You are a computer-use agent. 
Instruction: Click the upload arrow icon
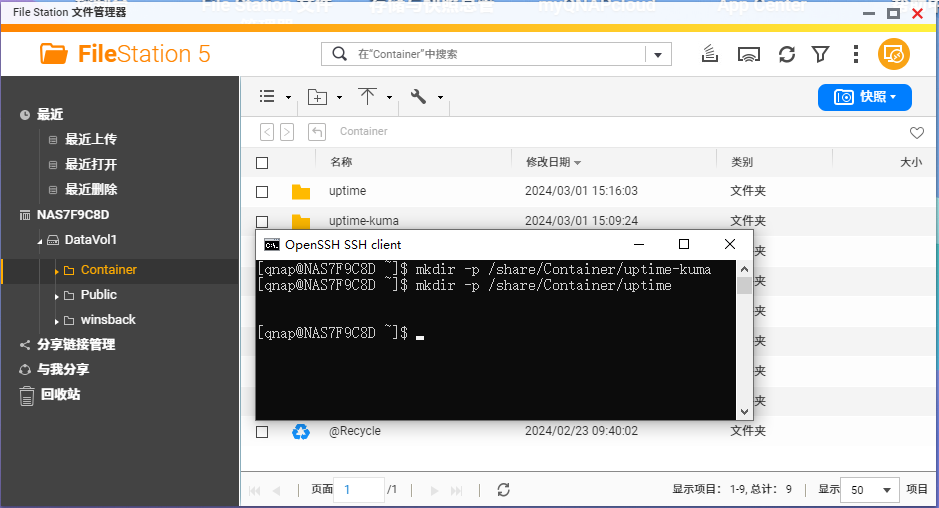click(x=367, y=96)
